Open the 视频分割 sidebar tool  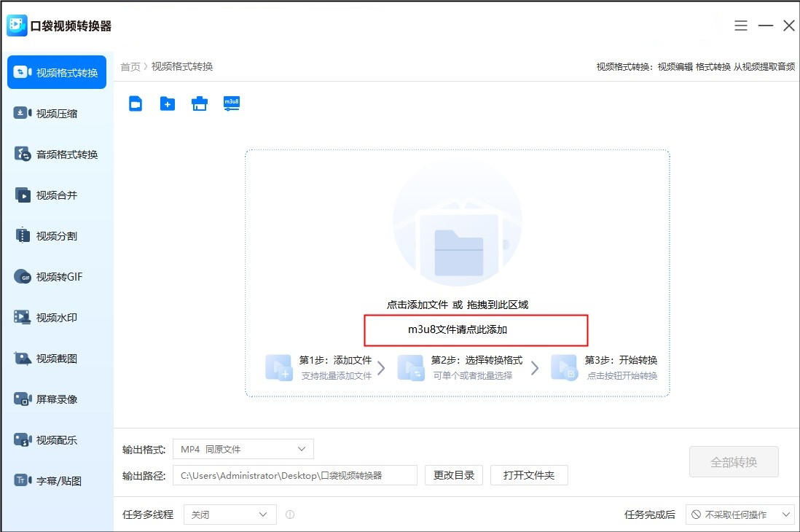[x=58, y=235]
